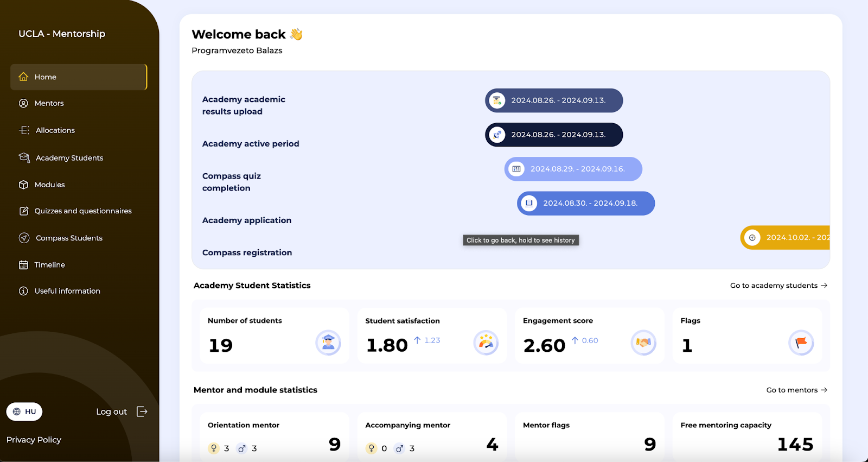This screenshot has height=462, width=868.
Task: Click Compass registration label
Action: (x=247, y=252)
